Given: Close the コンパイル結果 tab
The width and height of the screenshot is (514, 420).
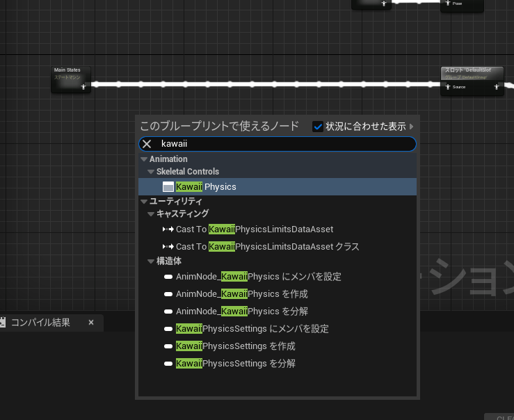Looking at the screenshot, I should (x=91, y=323).
